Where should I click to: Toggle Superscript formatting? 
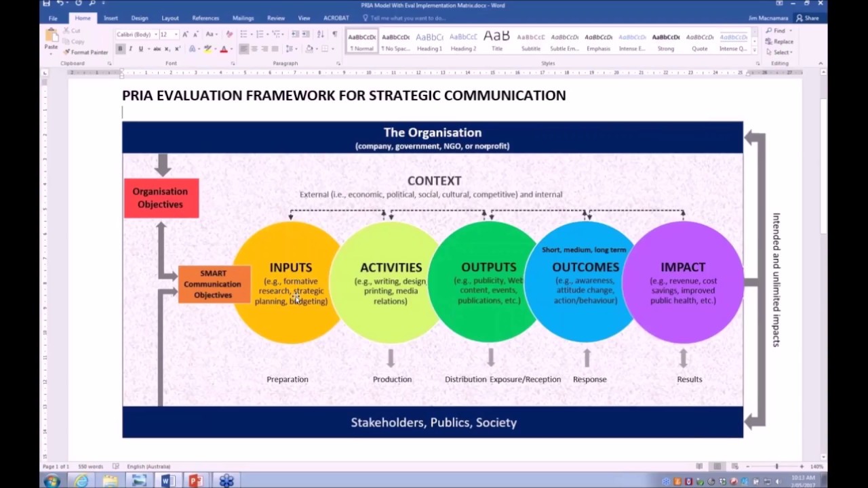pyautogui.click(x=177, y=49)
